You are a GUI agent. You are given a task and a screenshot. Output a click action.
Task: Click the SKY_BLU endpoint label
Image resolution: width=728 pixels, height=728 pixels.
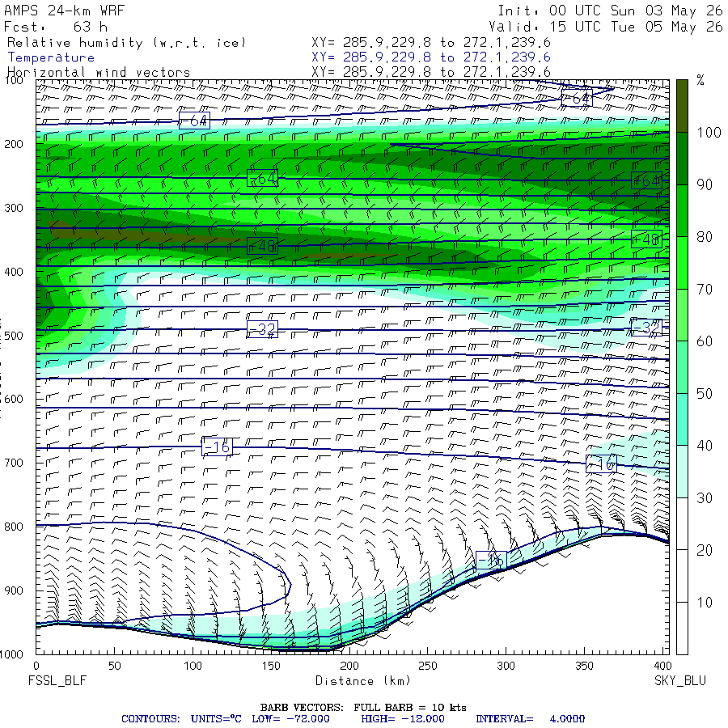679,680
